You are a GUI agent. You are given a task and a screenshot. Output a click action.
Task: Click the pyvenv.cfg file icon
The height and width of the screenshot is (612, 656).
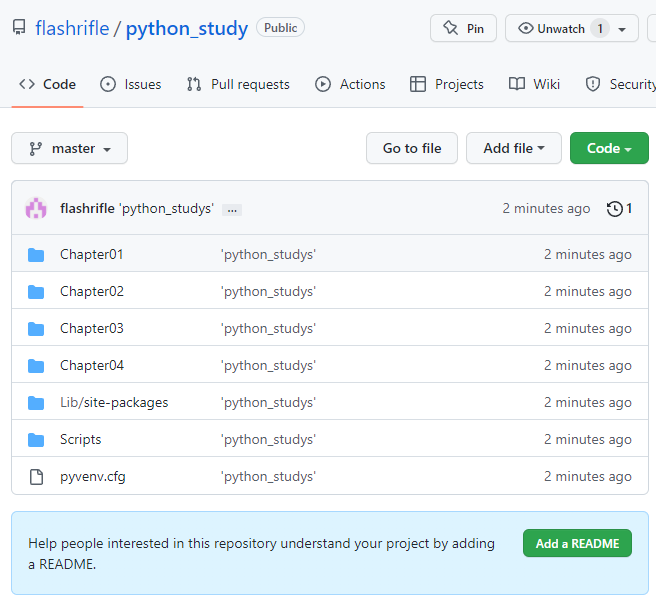click(x=36, y=477)
